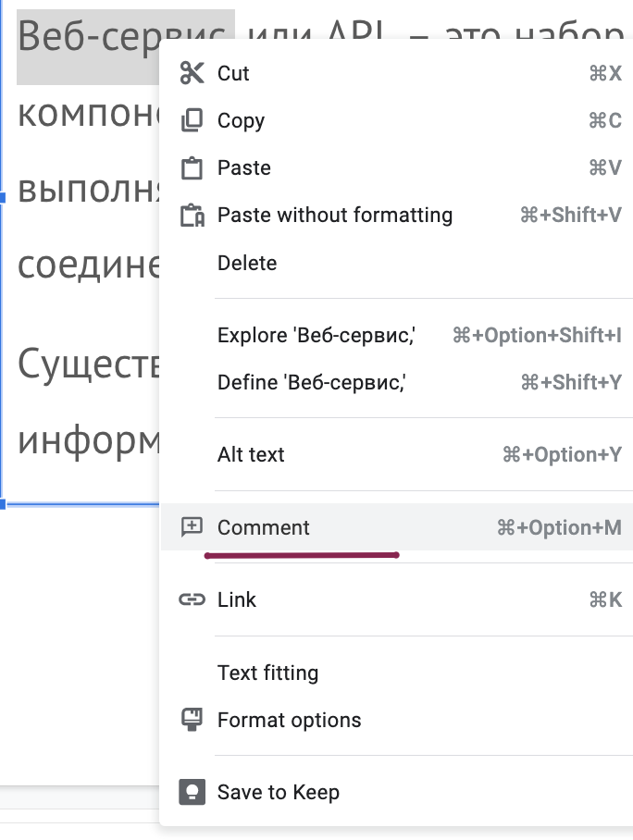Click the scissors Cut icon
This screenshot has width=633, height=840.
(x=192, y=73)
